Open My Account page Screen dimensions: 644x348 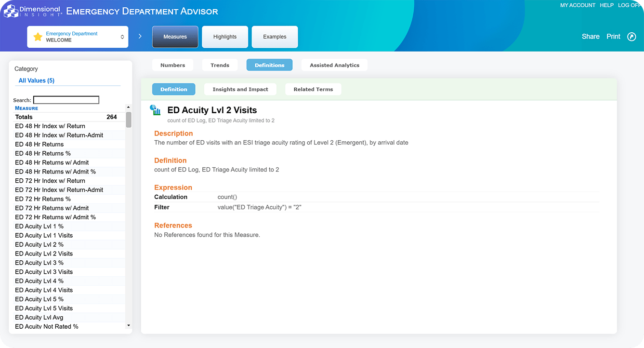point(578,5)
